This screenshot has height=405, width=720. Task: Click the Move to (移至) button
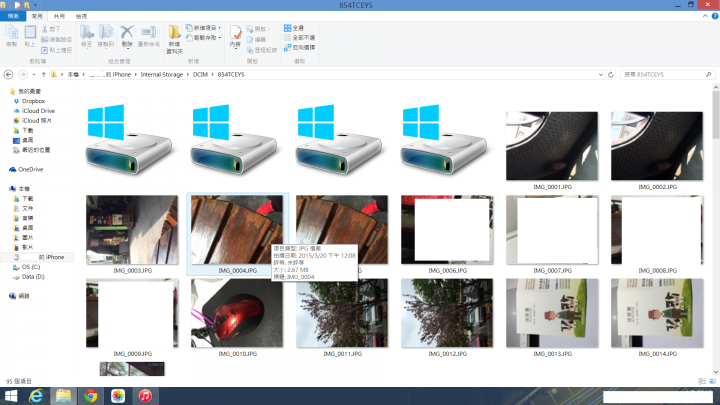[x=86, y=36]
